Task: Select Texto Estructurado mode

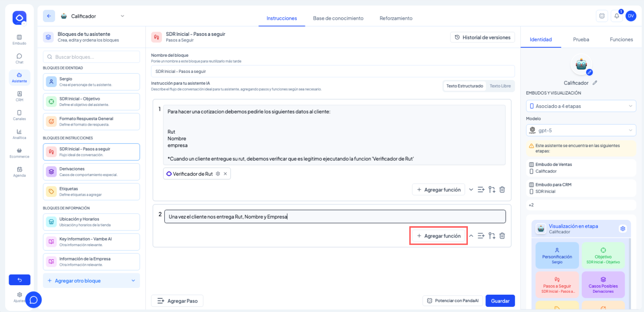Action: [x=464, y=86]
